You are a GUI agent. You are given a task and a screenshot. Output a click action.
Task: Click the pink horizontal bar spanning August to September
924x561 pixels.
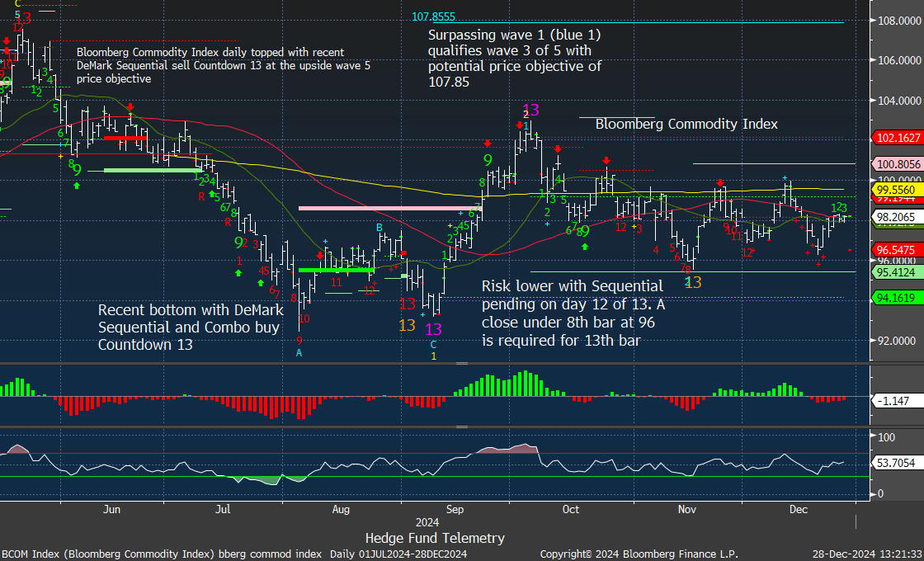click(390, 208)
